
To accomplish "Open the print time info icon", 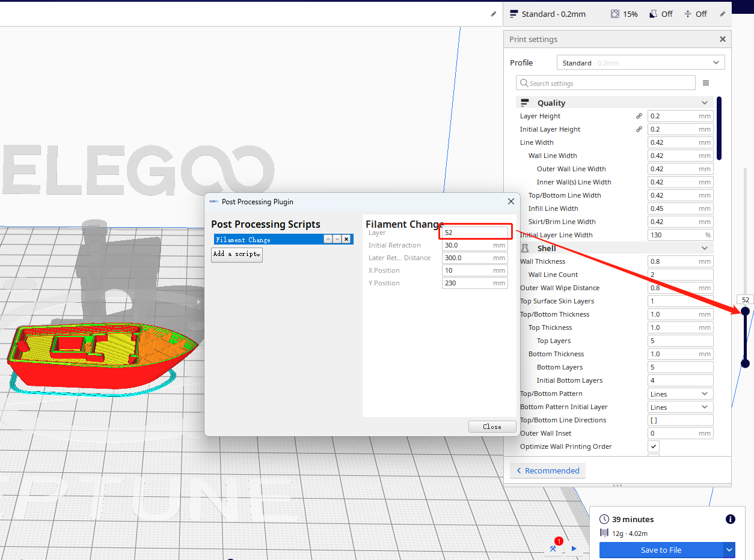I will 730,519.
